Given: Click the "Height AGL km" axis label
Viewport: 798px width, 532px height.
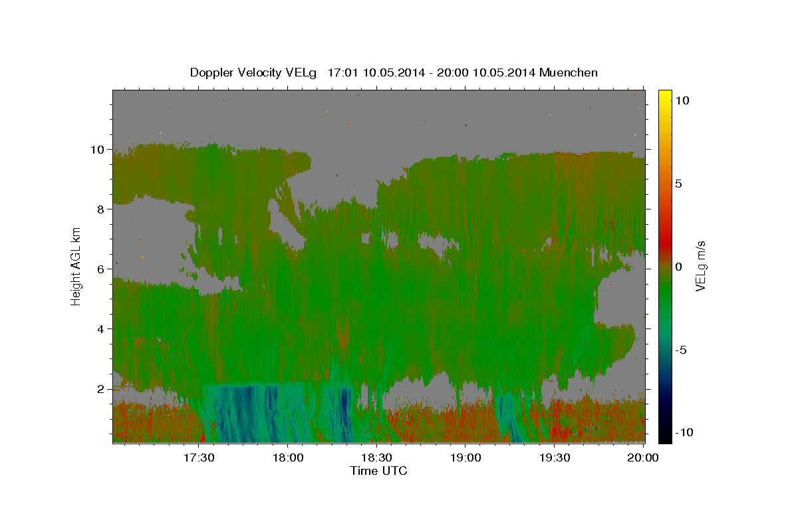Looking at the screenshot, I should [76, 265].
